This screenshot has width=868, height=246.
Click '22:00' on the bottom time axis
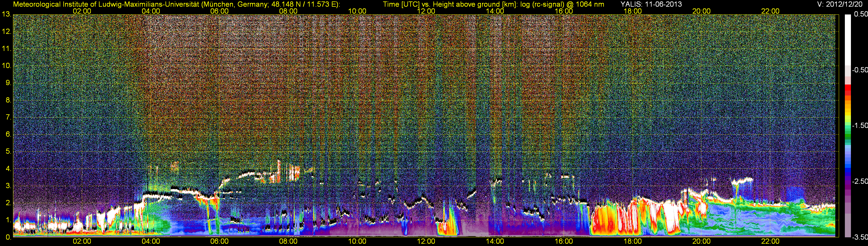[x=770, y=241]
